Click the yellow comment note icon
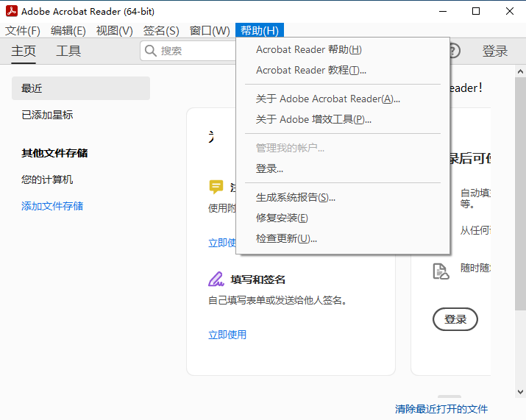526x420 pixels. [x=216, y=187]
